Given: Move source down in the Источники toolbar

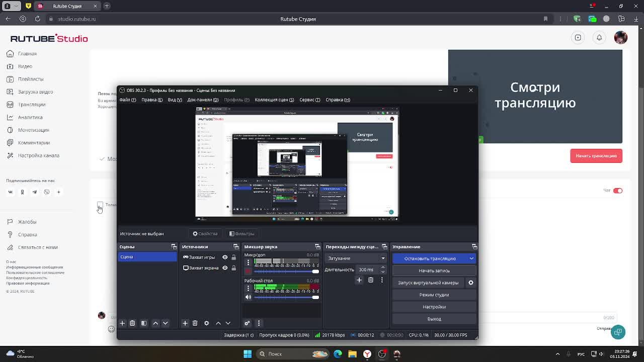Looking at the screenshot, I should (228, 323).
